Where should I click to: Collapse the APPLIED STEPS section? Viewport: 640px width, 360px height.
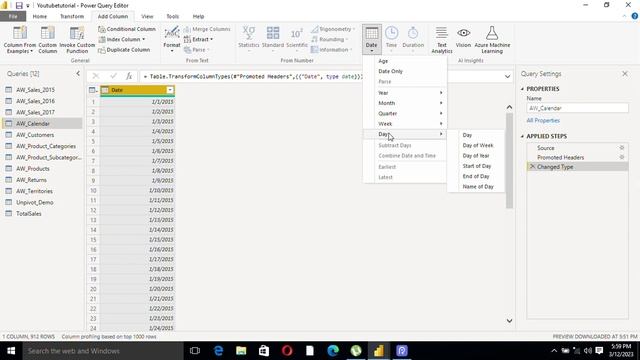pos(522,136)
